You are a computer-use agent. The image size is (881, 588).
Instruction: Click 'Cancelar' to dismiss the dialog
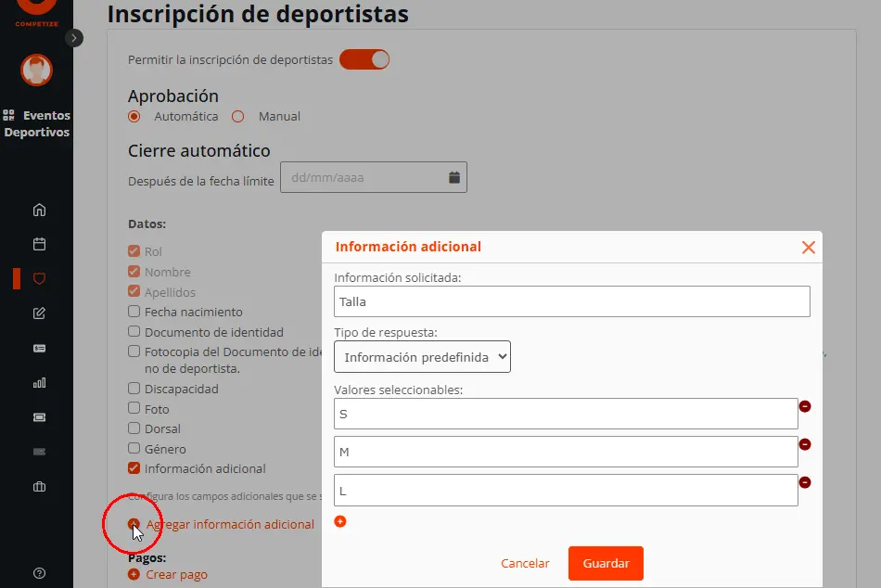[x=525, y=563]
